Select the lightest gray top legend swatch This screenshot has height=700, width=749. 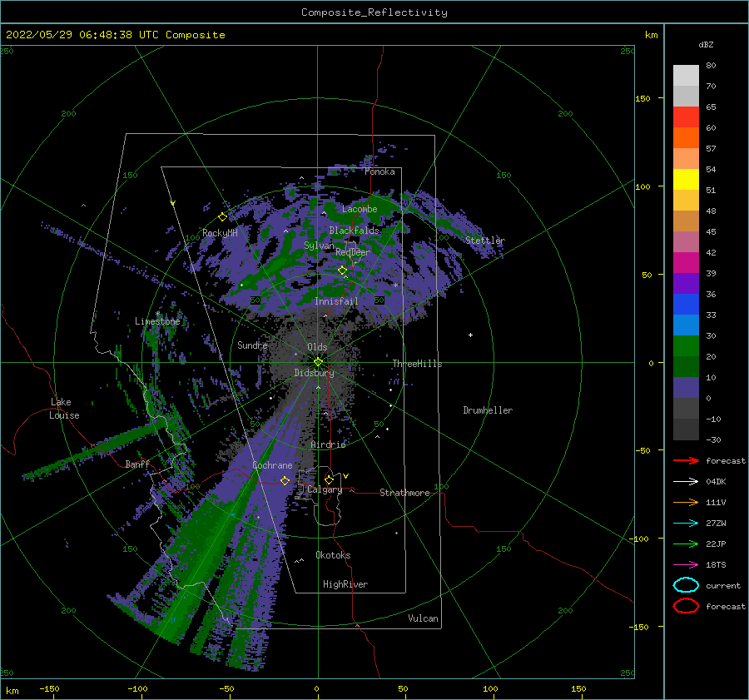pos(686,75)
